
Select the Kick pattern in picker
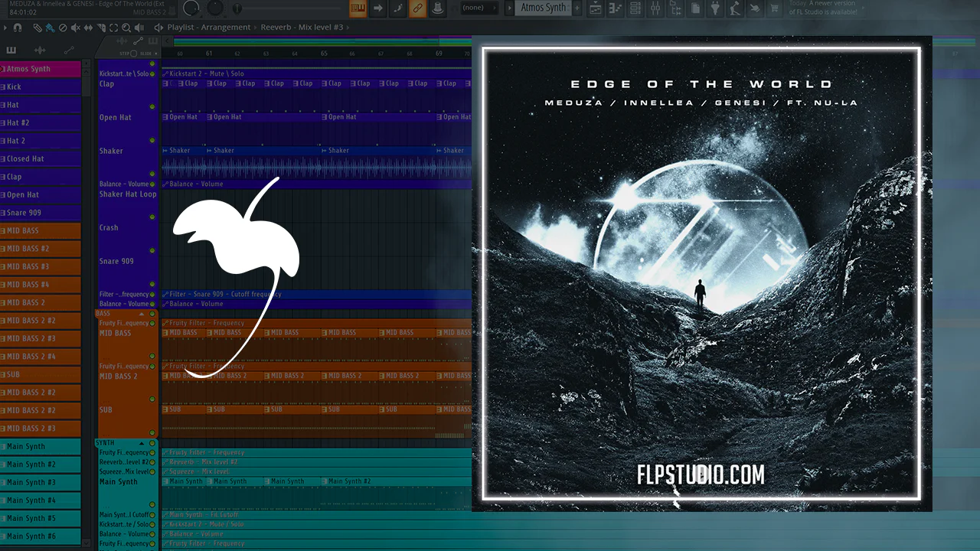[41, 87]
